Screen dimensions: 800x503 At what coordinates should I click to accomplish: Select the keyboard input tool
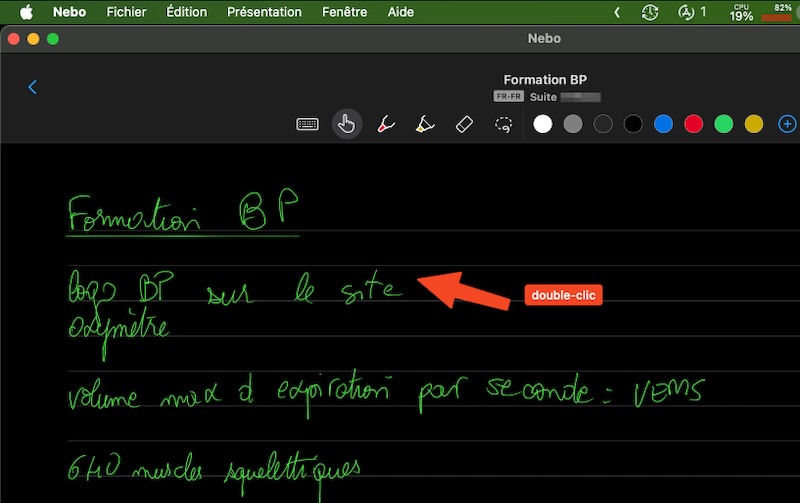[307, 124]
